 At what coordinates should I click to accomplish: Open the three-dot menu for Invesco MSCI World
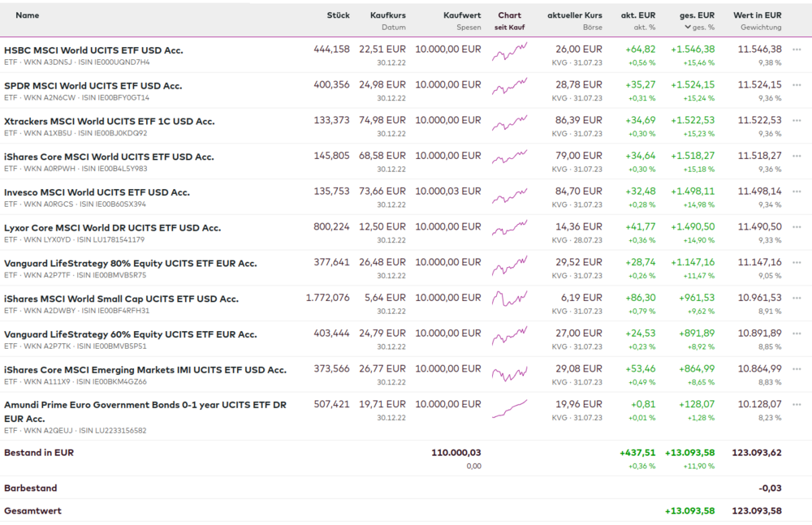[797, 191]
